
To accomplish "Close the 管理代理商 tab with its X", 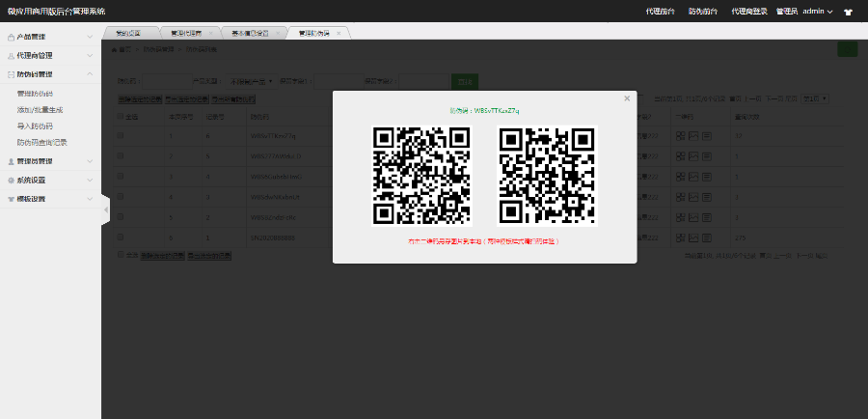I will [x=210, y=33].
